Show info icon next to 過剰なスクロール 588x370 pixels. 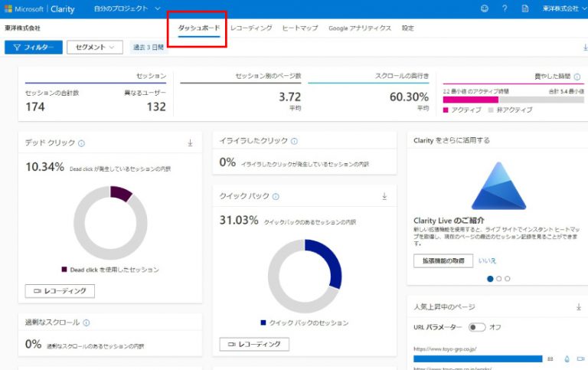point(87,323)
